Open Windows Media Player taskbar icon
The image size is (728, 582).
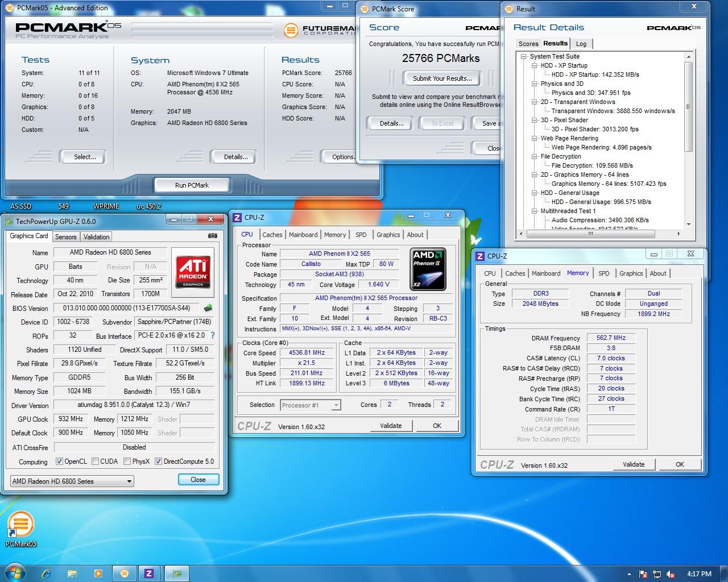coord(98,573)
